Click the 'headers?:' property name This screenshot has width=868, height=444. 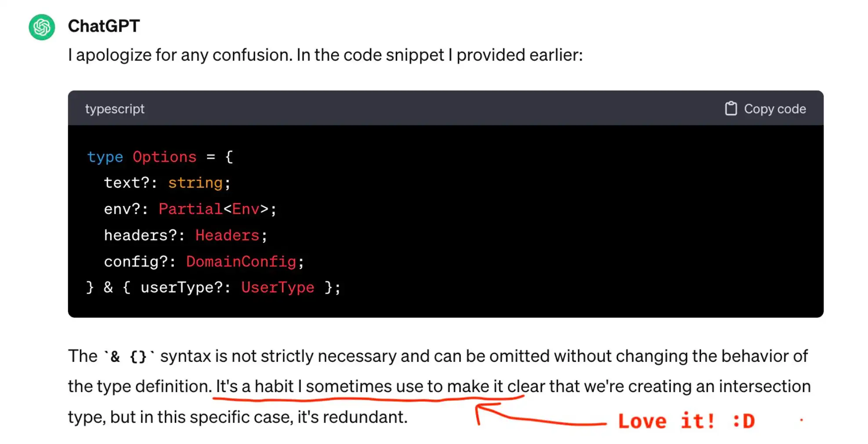click(x=144, y=236)
